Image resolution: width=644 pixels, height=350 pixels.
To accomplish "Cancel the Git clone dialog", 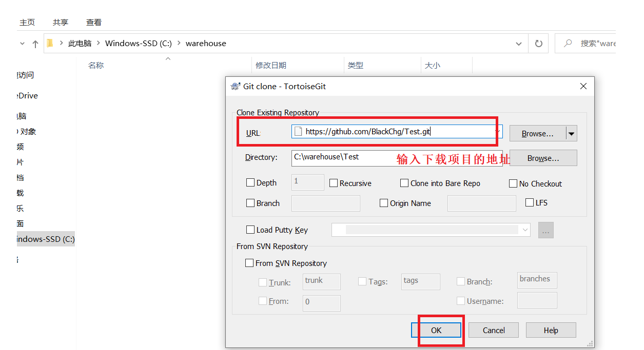I will [x=494, y=330].
